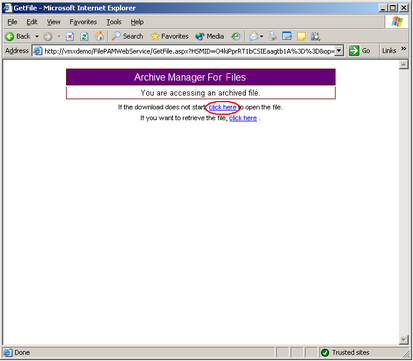Click the Go button
Screen dimensions: 413x361
pyautogui.click(x=360, y=51)
